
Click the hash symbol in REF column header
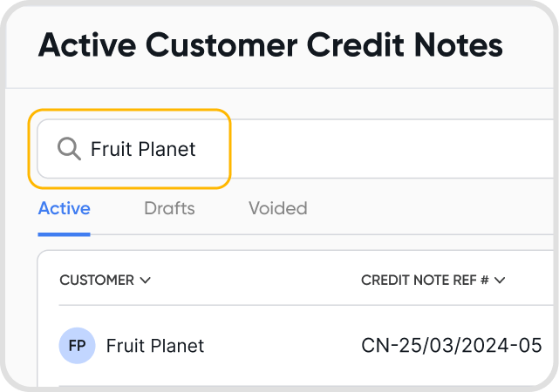click(484, 280)
